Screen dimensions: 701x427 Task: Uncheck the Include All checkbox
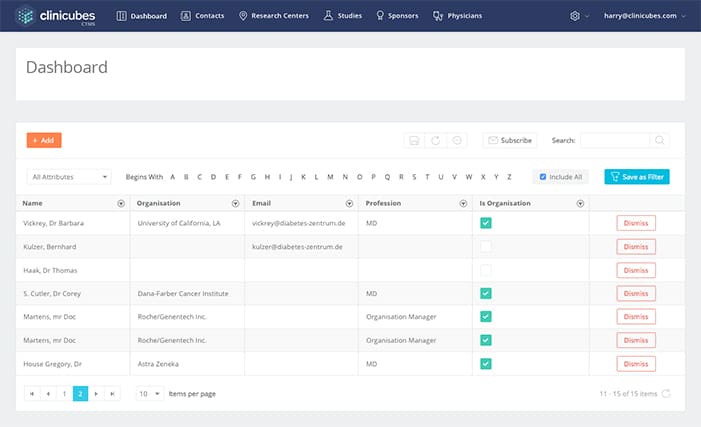[x=543, y=177]
